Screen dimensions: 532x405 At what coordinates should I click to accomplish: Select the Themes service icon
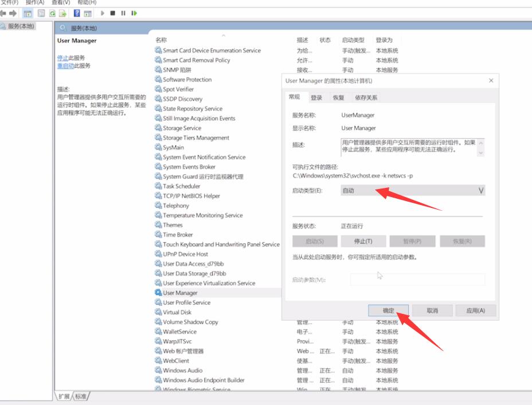[x=158, y=225]
